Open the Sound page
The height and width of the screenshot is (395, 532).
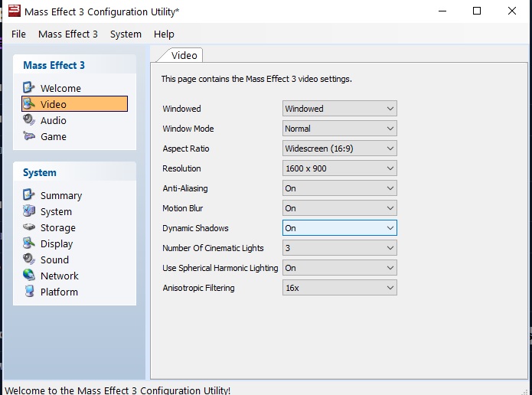54,260
